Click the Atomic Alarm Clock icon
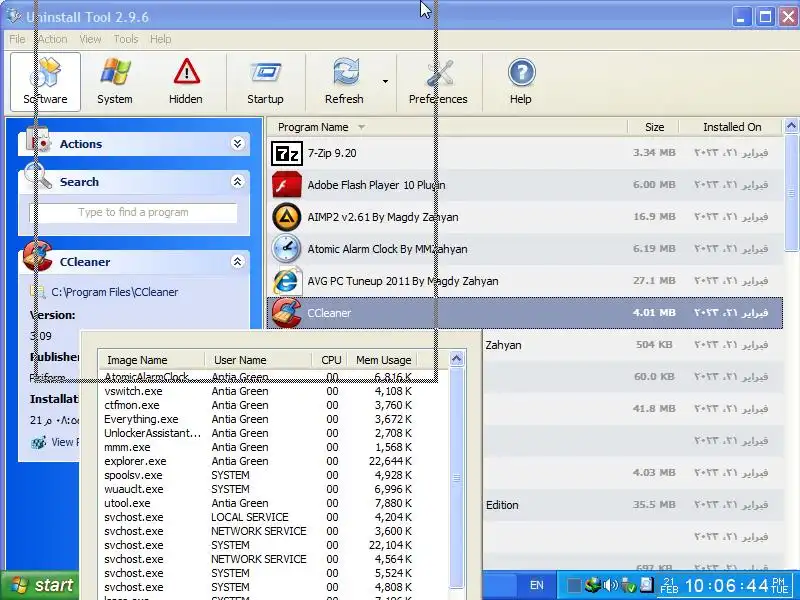Image resolution: width=800 pixels, height=600 pixels. coord(286,249)
